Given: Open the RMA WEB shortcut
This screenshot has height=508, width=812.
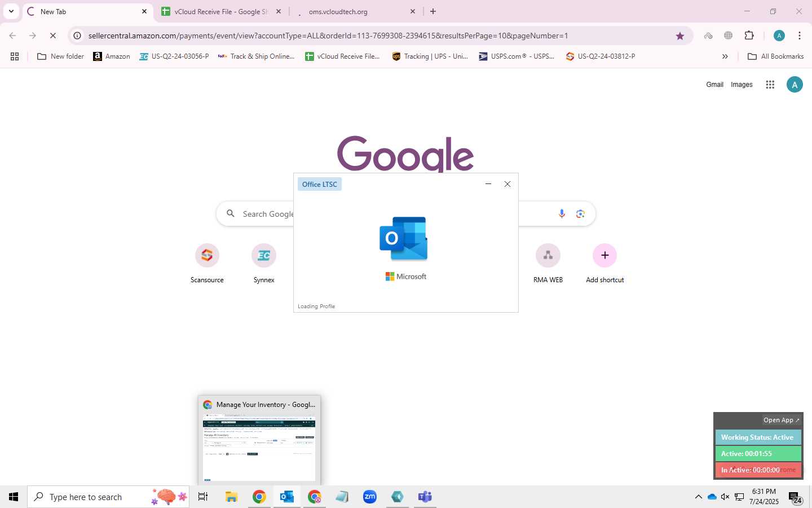Looking at the screenshot, I should tap(548, 263).
